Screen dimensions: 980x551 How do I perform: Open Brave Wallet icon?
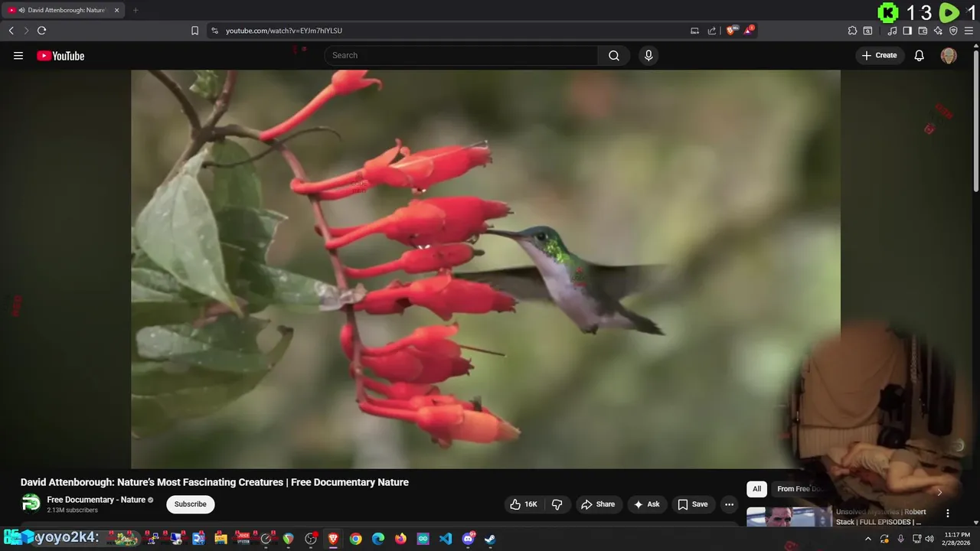tap(923, 31)
